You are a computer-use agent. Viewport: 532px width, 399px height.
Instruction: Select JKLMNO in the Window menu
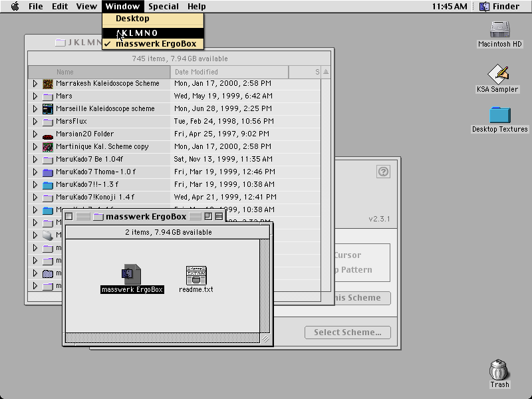tap(153, 33)
